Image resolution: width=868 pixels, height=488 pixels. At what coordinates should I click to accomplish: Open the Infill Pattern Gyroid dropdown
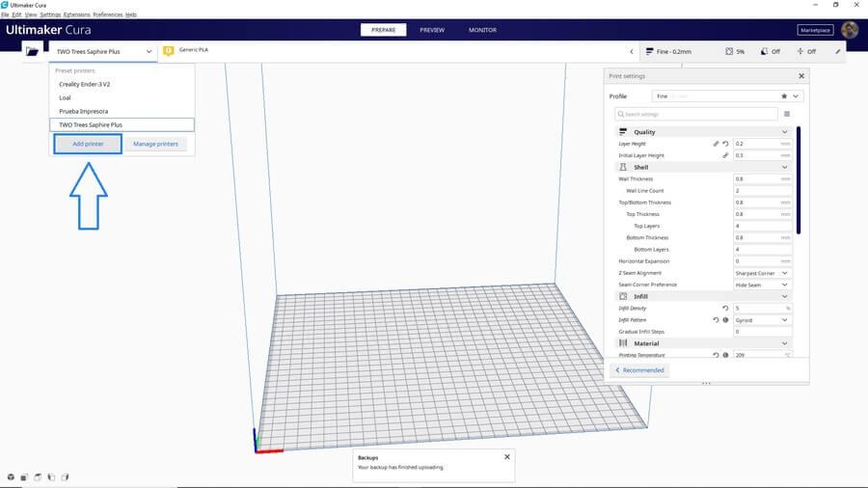point(761,320)
